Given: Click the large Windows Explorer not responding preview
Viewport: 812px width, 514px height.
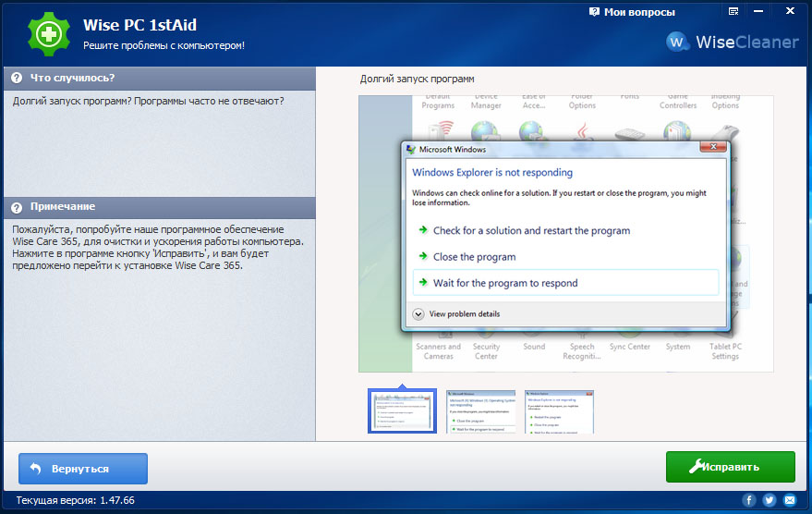Looking at the screenshot, I should (x=566, y=234).
